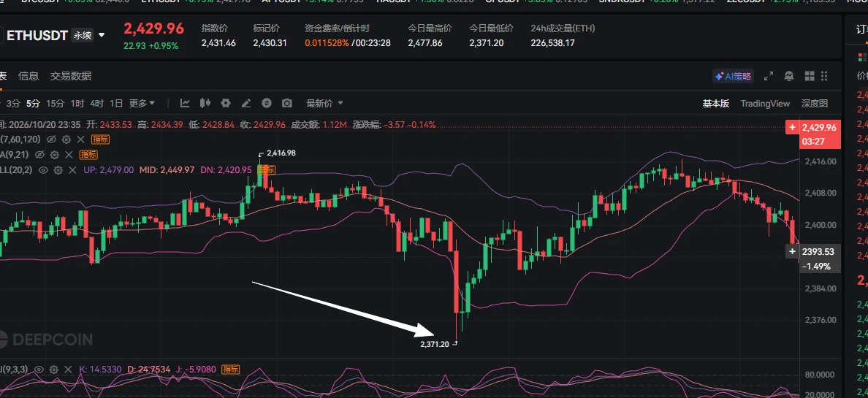Expand the 更多 timeframe dropdown
This screenshot has height=398, width=868.
[142, 103]
